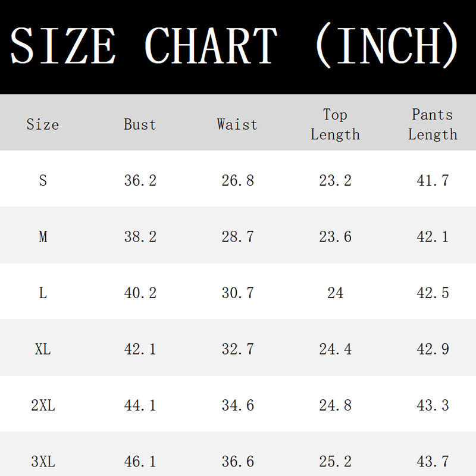Viewport: 476px width, 476px height.
Task: Select the Pants Length column header
Action: (x=433, y=124)
